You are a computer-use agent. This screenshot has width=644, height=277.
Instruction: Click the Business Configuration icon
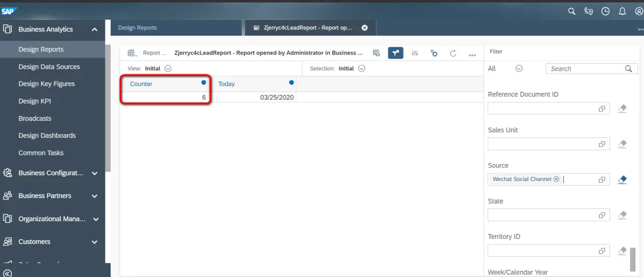[x=7, y=173]
